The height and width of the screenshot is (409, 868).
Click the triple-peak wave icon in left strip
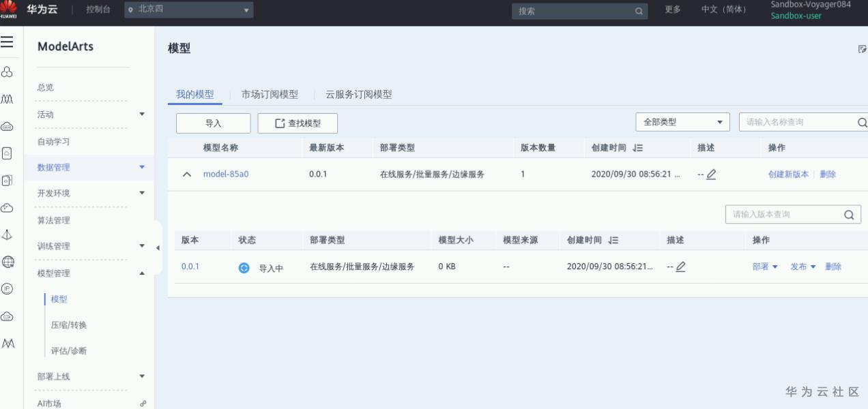(x=6, y=98)
